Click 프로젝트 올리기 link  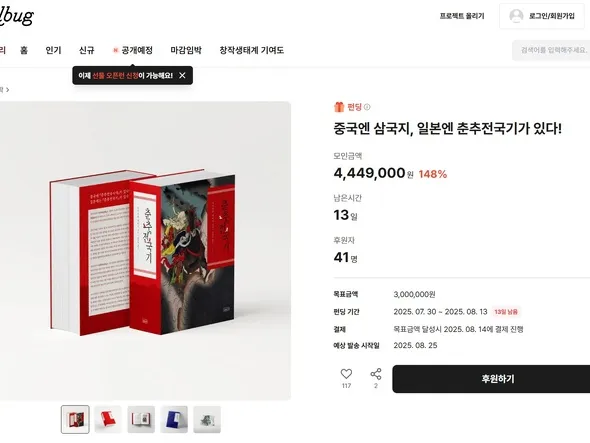point(462,16)
